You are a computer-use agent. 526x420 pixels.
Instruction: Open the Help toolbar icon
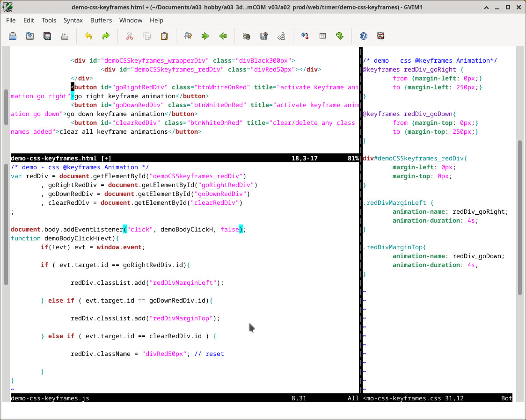[364, 36]
